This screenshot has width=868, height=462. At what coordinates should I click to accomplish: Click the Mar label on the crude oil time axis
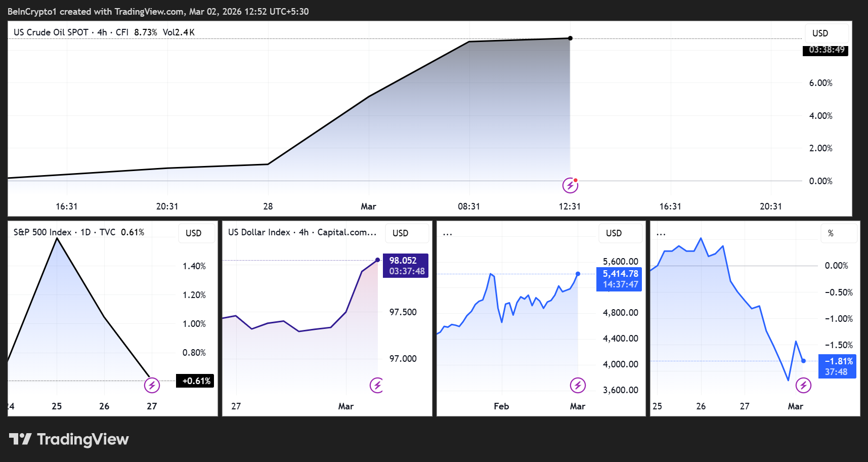(x=368, y=206)
